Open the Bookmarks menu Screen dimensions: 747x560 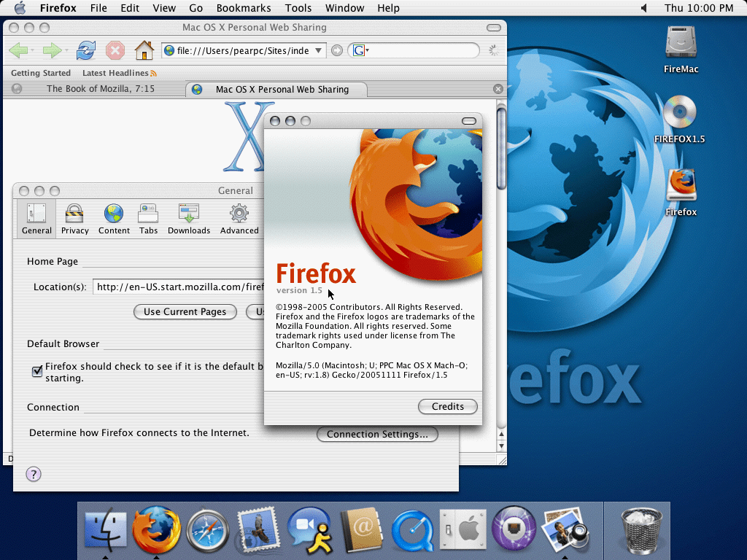244,8
